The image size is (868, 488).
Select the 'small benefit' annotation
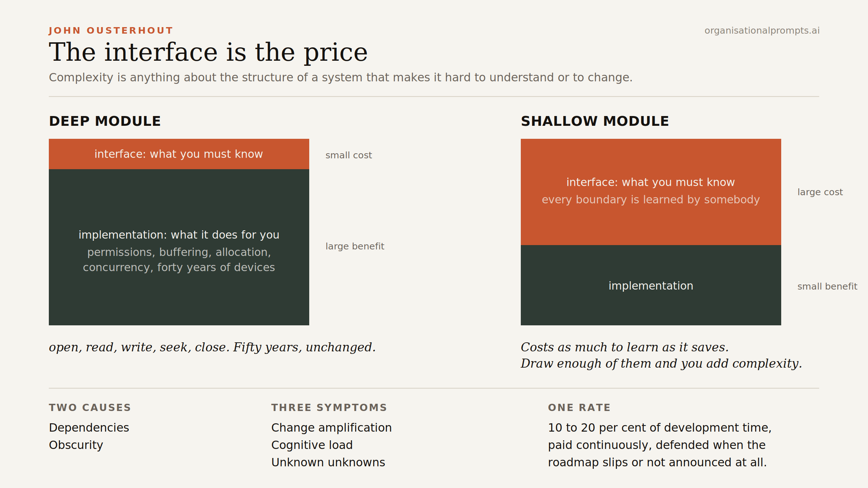827,287
